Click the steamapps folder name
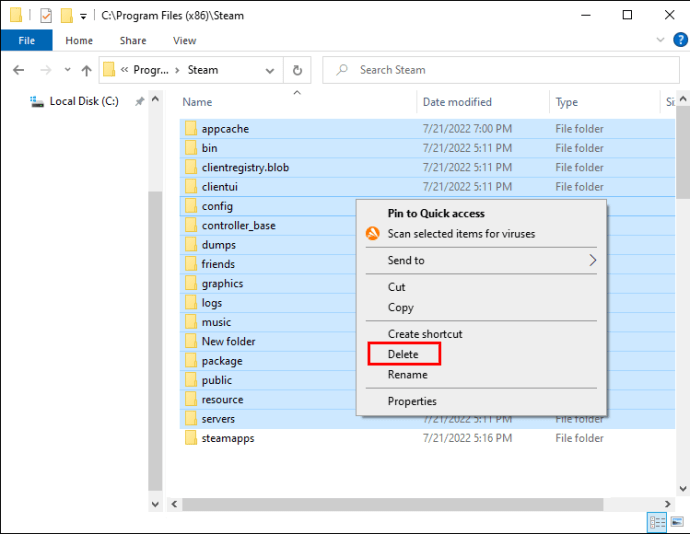 tap(228, 439)
